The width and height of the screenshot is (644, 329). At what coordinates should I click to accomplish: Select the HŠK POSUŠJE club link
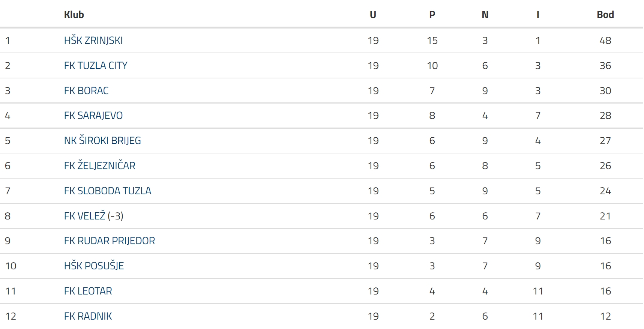[94, 266]
